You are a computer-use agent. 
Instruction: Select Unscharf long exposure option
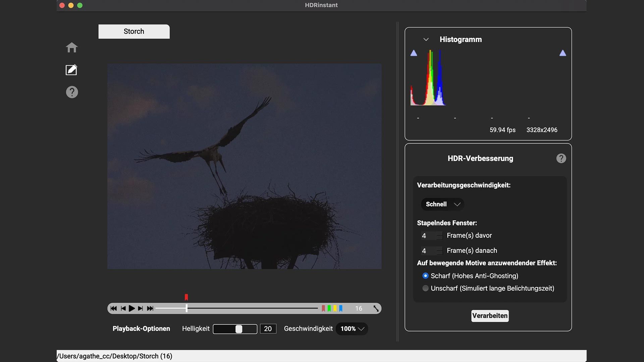425,288
